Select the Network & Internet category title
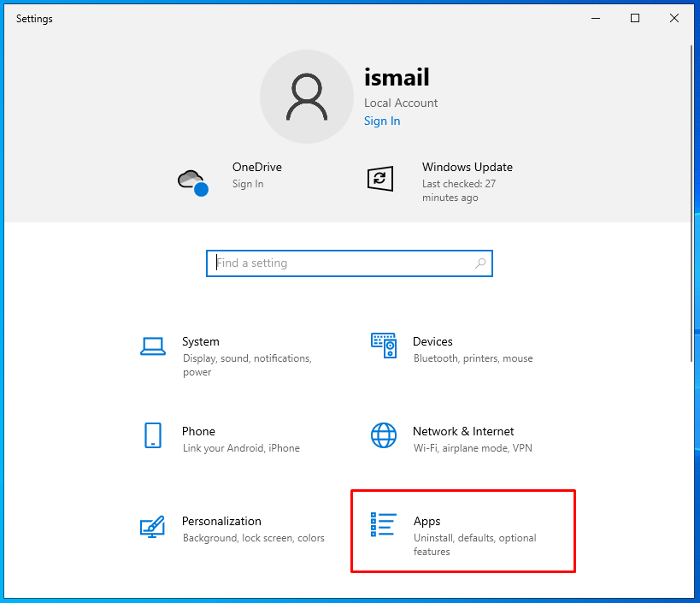The image size is (700, 603). tap(463, 431)
